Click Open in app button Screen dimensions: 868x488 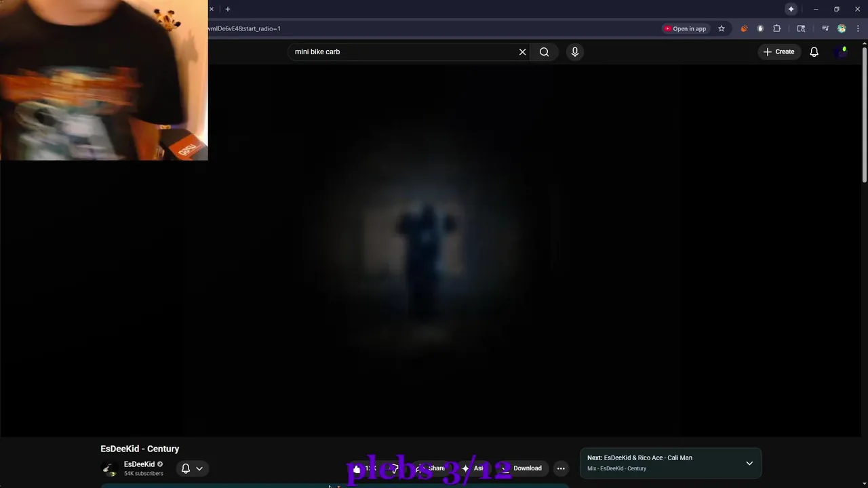click(x=685, y=28)
